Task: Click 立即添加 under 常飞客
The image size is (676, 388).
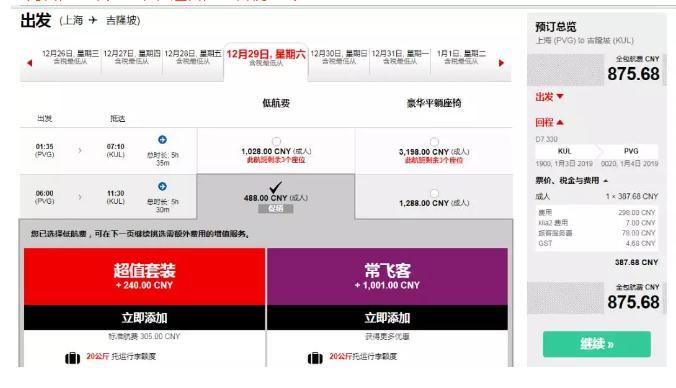Action: tap(387, 318)
